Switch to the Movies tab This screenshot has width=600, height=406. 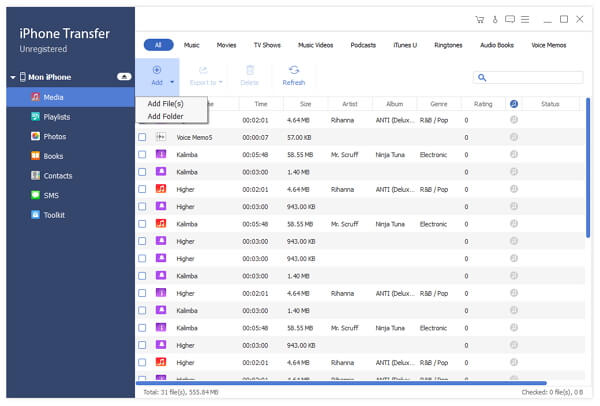pos(226,45)
